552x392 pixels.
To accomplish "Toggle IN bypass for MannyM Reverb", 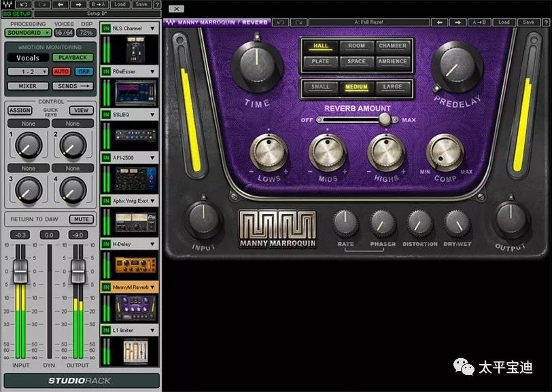I will tap(106, 287).
